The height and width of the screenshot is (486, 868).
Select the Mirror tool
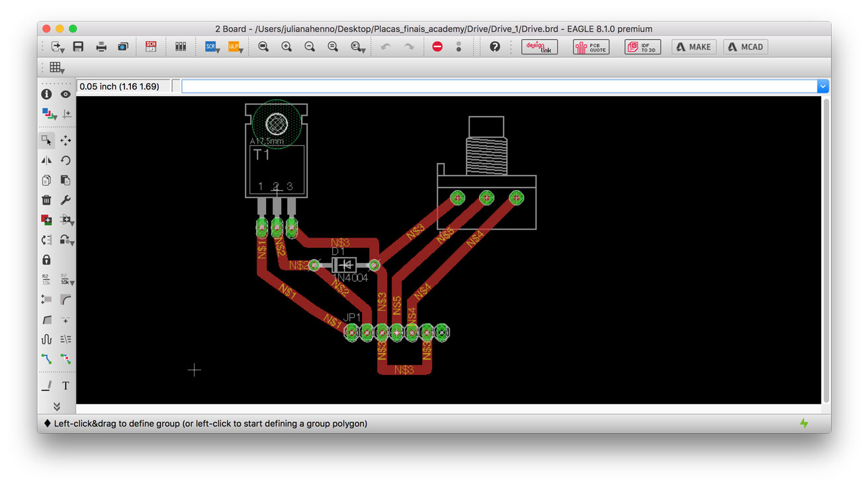tap(46, 160)
